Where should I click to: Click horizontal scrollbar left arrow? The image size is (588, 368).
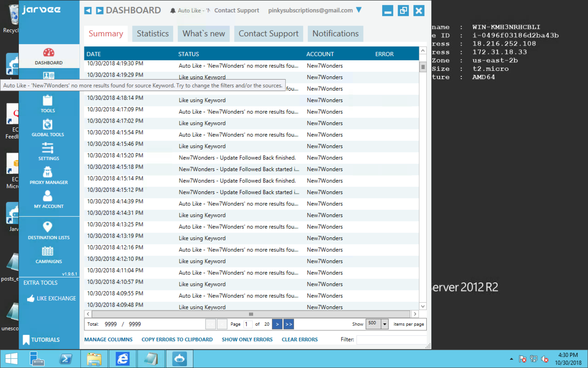coord(88,314)
